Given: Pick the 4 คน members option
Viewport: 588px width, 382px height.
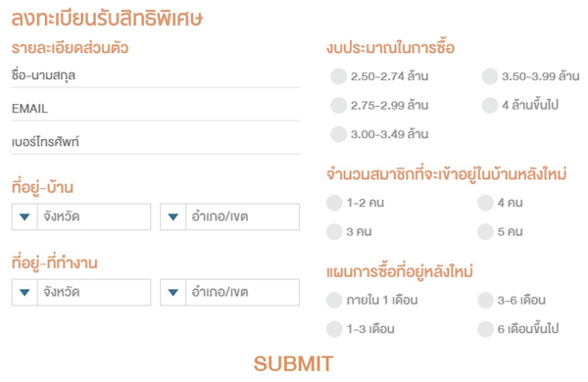Looking at the screenshot, I should tap(485, 203).
